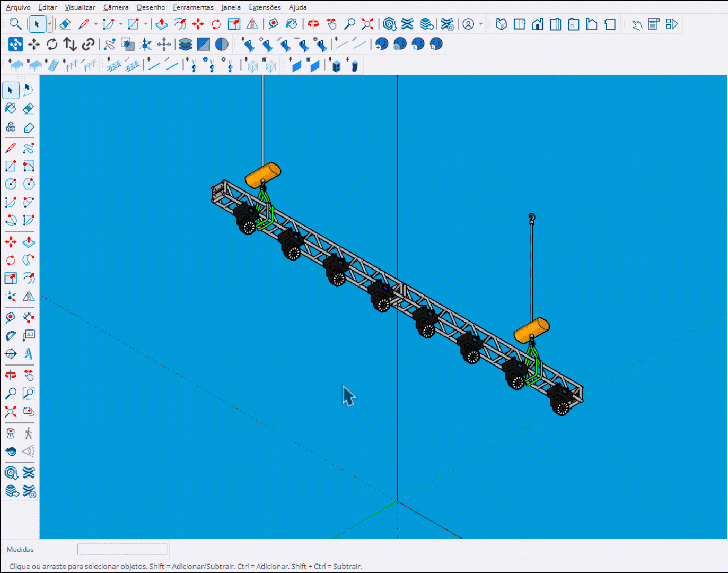728x573 pixels.
Task: Open the Extensões menu
Action: [x=265, y=7]
